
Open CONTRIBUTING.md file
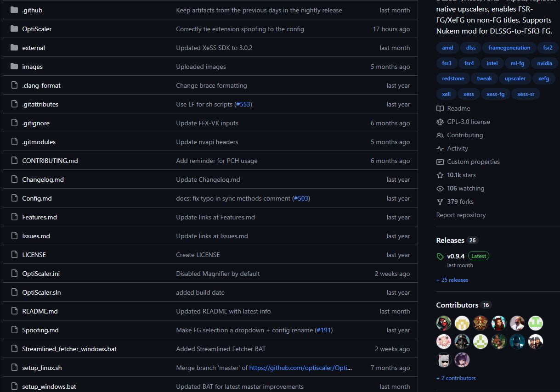(50, 161)
